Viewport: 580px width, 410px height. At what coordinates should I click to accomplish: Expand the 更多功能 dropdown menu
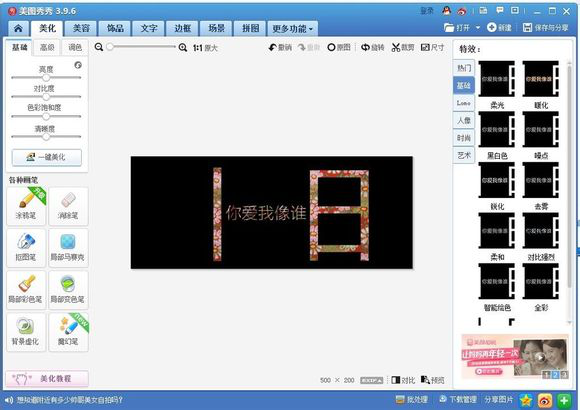[292, 28]
